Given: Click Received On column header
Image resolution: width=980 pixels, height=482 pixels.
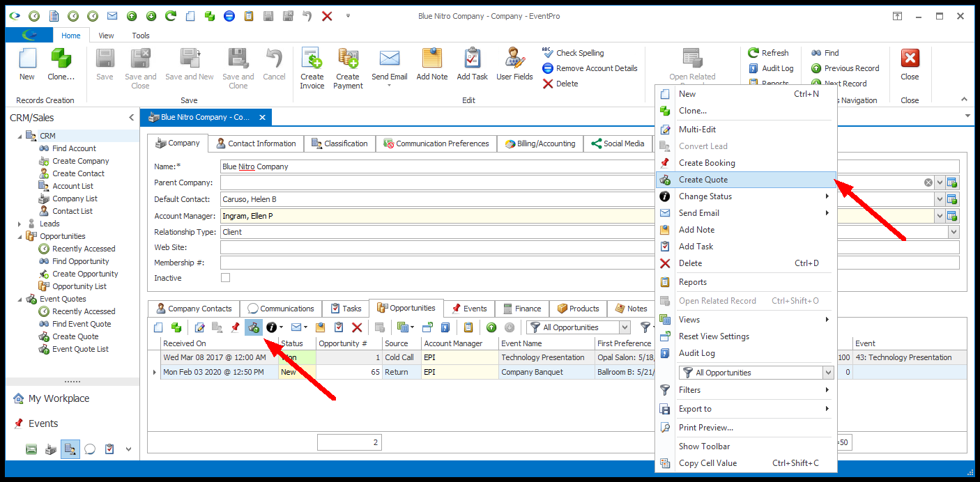Looking at the screenshot, I should (219, 343).
